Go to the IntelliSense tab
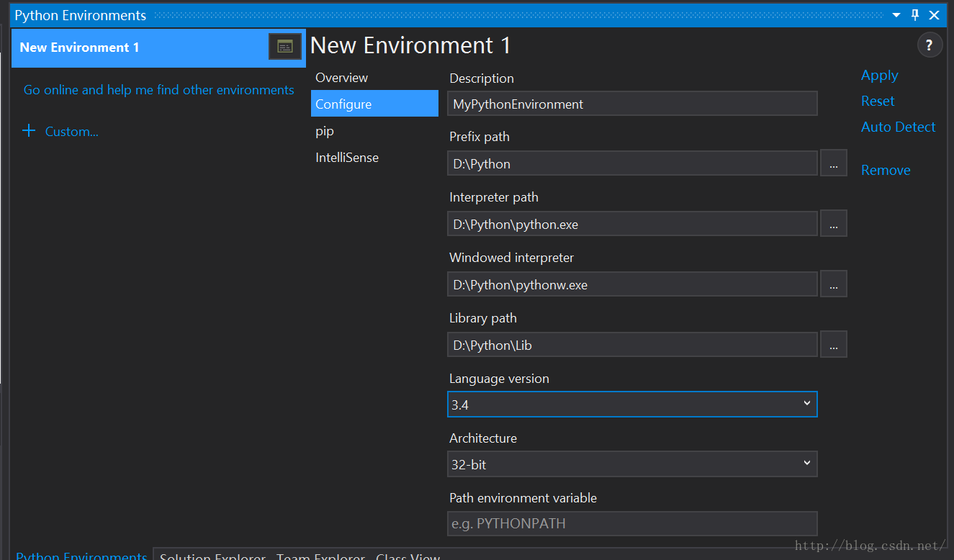Screen dimensions: 954x560 [374, 158]
